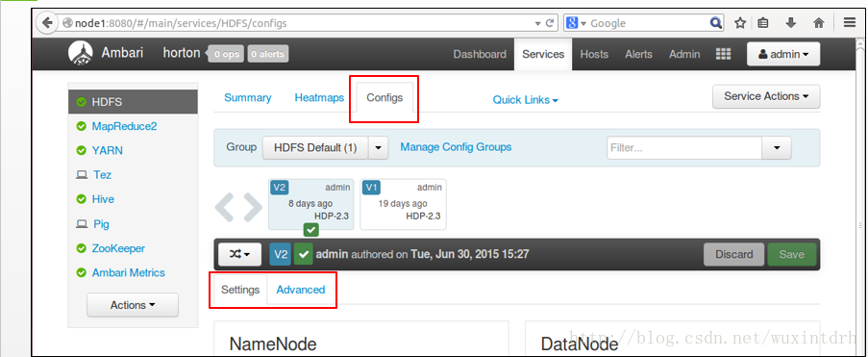Image resolution: width=868 pixels, height=357 pixels.
Task: Switch to the Advanced tab
Action: [x=301, y=290]
